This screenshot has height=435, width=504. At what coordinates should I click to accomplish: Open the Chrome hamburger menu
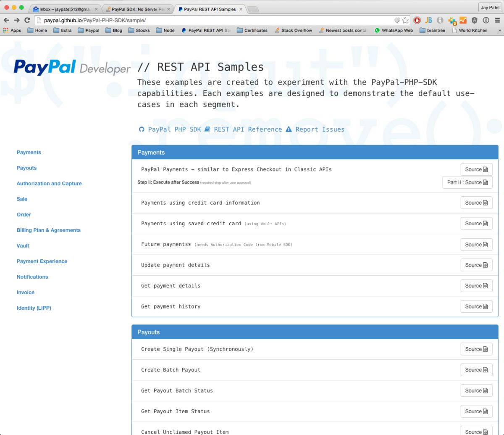pyautogui.click(x=497, y=20)
